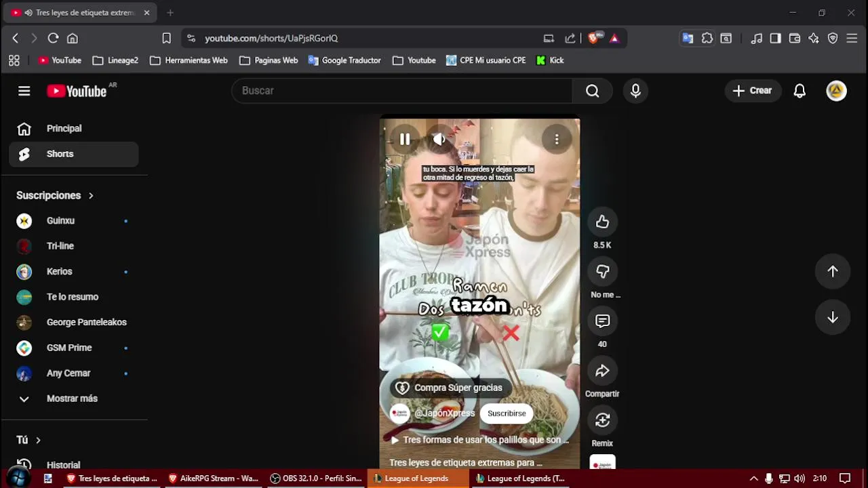Go to previous Short with up arrow

click(x=833, y=271)
